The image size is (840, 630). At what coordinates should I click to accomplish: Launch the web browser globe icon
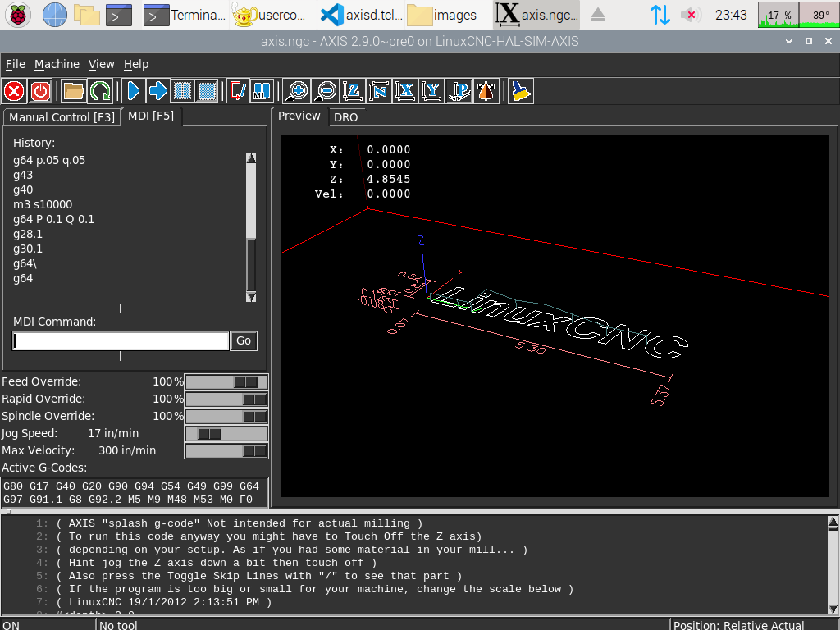point(55,15)
